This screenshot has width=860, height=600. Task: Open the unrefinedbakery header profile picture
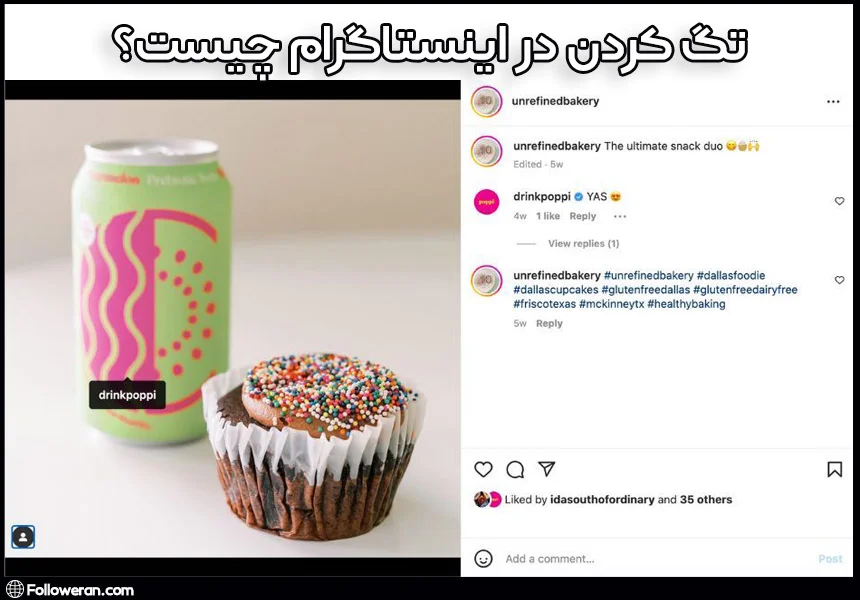click(x=486, y=101)
